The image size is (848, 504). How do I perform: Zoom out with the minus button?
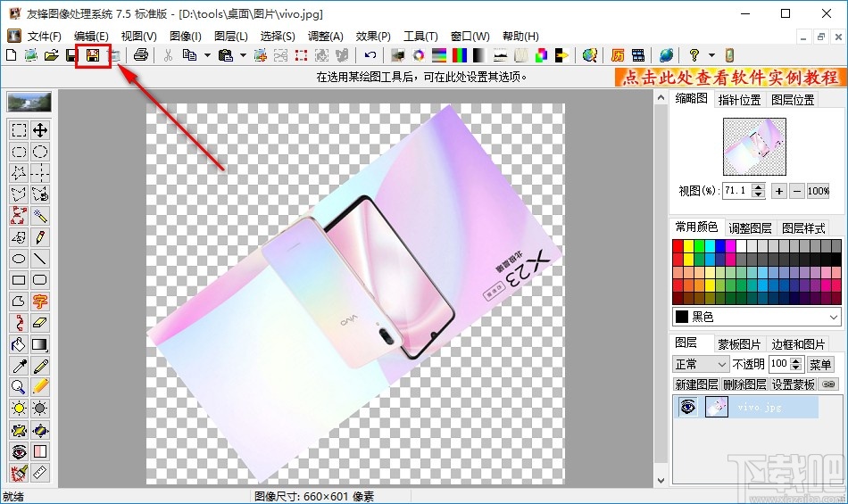coord(796,191)
